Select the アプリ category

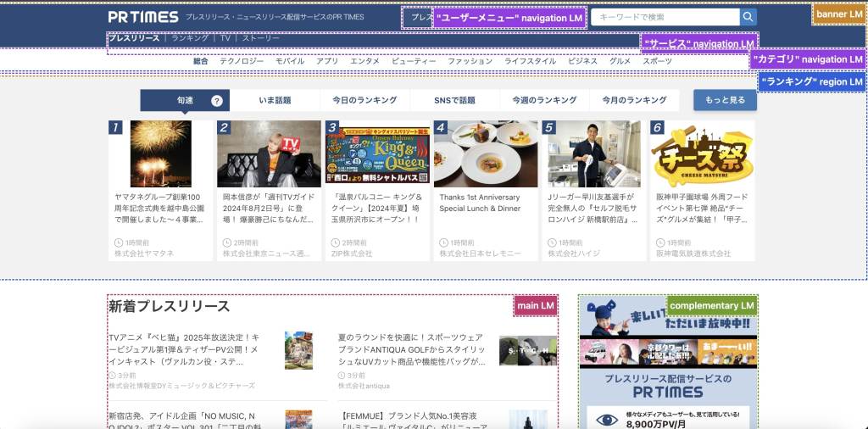click(327, 61)
